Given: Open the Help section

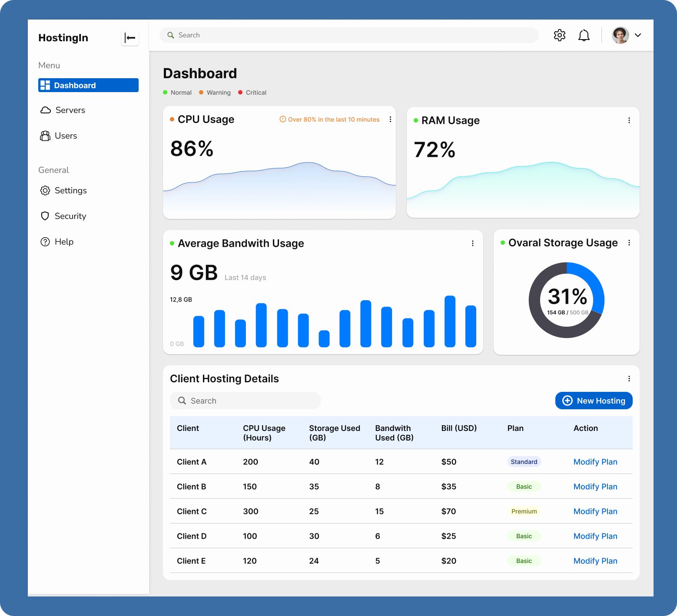Looking at the screenshot, I should coord(64,242).
